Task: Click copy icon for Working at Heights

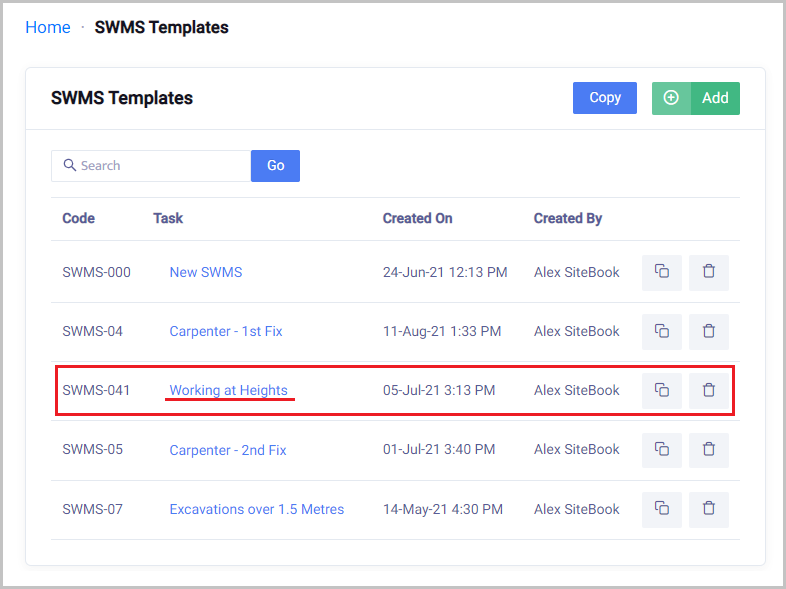Action: click(x=661, y=390)
